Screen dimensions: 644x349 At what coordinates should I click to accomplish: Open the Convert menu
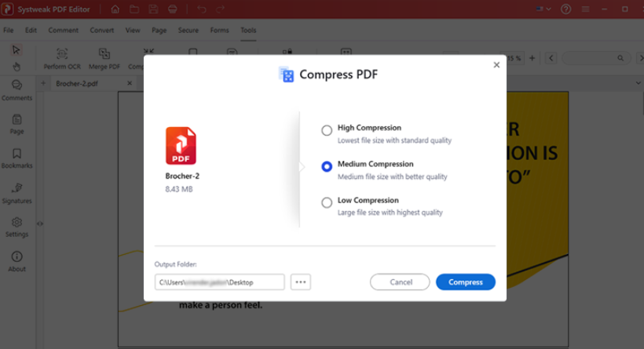point(102,31)
